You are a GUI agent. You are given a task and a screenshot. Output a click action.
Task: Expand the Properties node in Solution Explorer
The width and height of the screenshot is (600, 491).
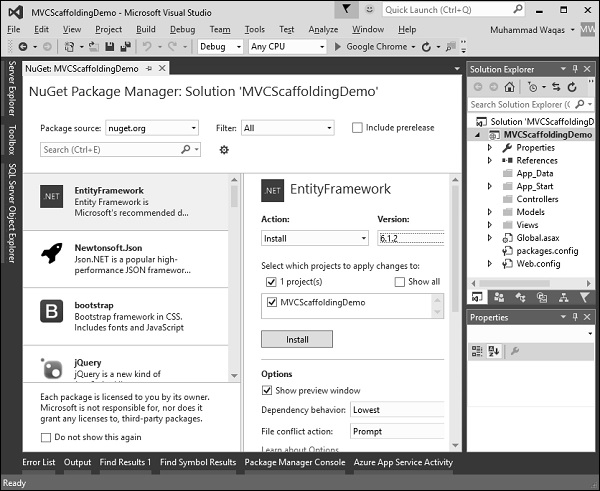(x=490, y=147)
